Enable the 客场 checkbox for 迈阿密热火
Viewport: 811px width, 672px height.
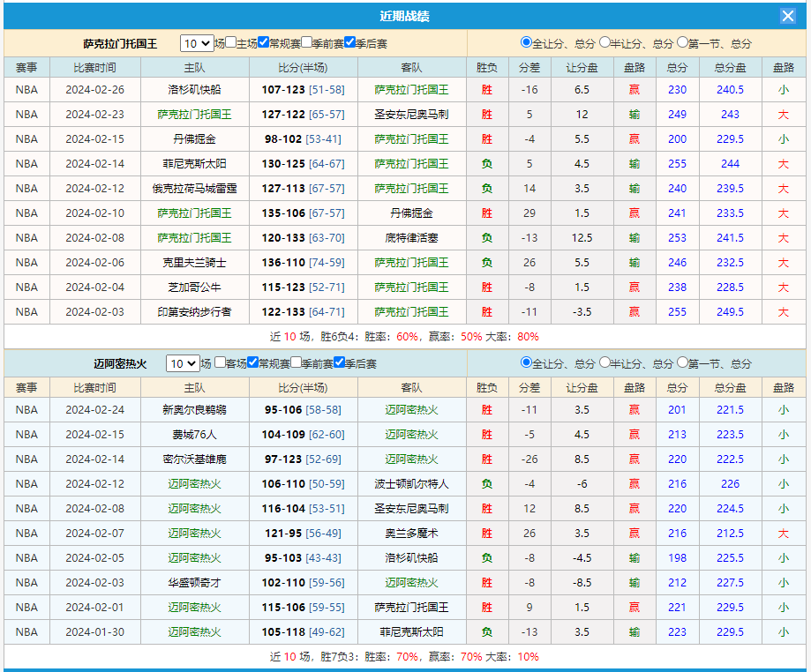coord(220,362)
